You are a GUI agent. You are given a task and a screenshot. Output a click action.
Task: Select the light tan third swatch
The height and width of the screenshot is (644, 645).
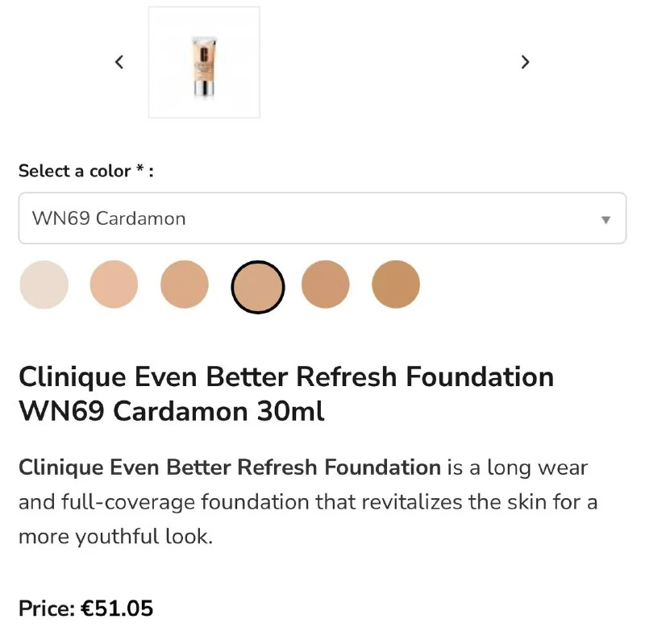click(x=185, y=285)
